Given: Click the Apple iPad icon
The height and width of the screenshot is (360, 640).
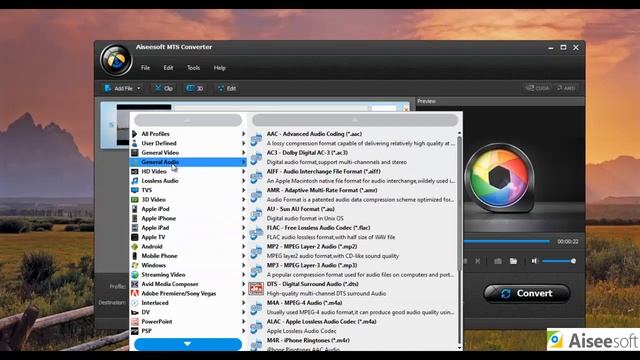Looking at the screenshot, I should coord(135,228).
